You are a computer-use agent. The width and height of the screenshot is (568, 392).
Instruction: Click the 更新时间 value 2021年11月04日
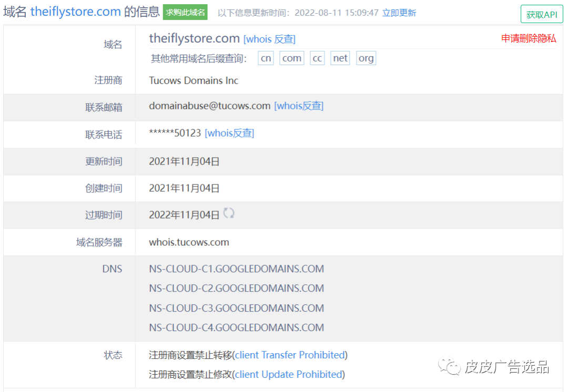[x=185, y=161]
